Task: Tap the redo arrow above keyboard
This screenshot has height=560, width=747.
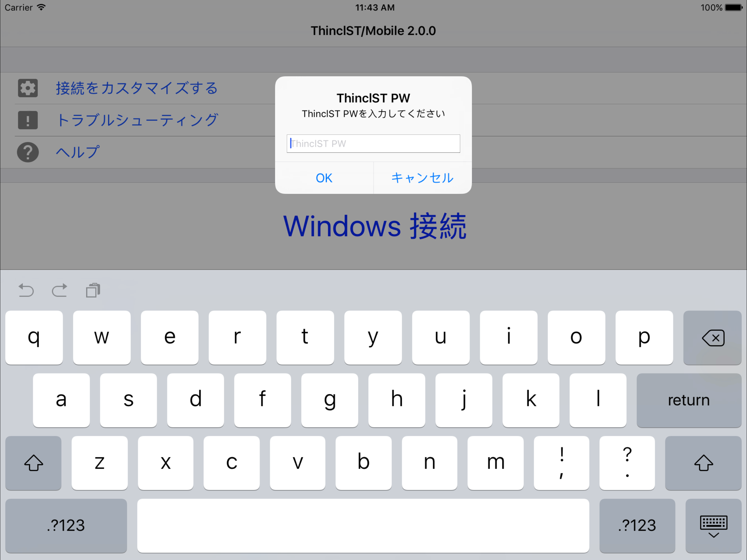Action: click(59, 290)
